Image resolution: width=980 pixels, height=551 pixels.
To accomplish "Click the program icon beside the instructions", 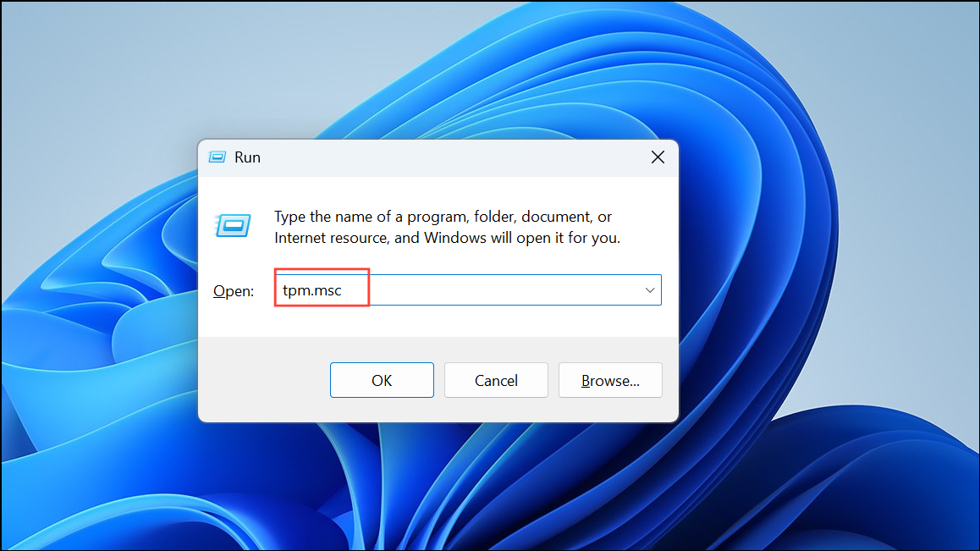I will pyautogui.click(x=233, y=226).
